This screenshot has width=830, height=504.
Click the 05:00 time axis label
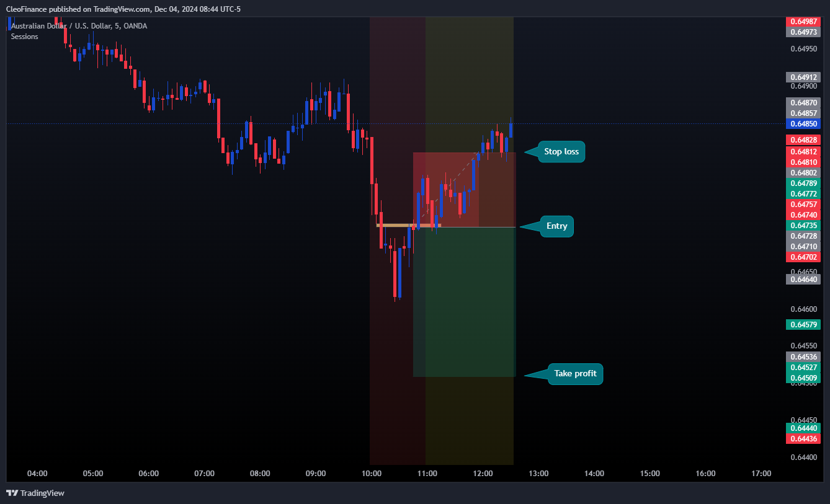tap(93, 474)
